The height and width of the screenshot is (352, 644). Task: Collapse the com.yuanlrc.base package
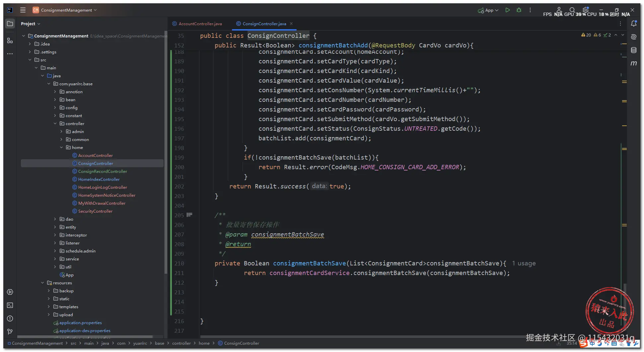[x=49, y=84]
